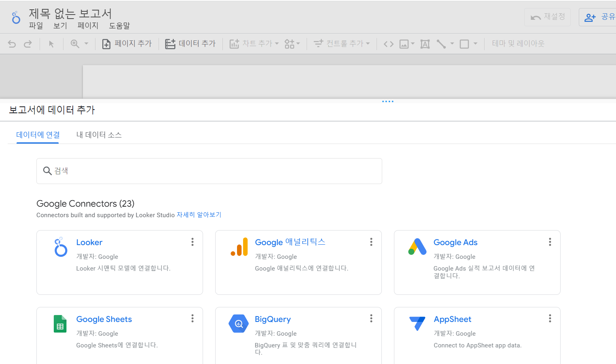Open the community visualizations and components menu
Image resolution: width=616 pixels, height=364 pixels.
pyautogui.click(x=292, y=44)
